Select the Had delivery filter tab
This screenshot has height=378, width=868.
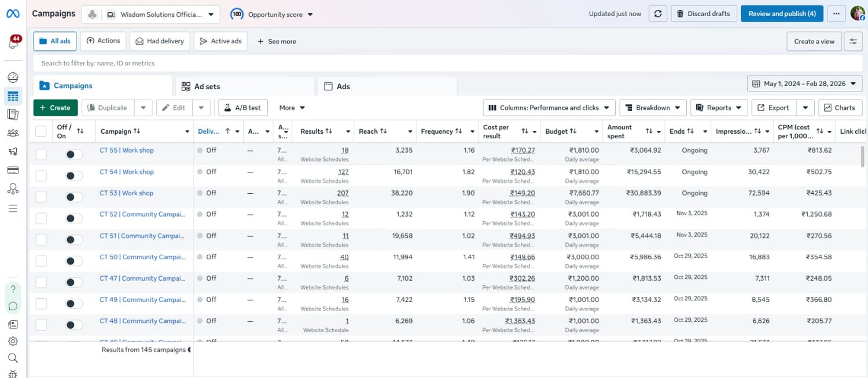click(x=160, y=42)
